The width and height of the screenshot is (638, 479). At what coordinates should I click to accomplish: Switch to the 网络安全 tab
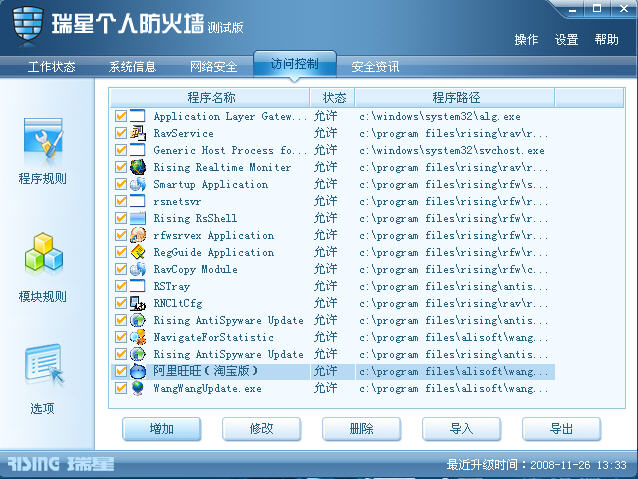point(214,66)
